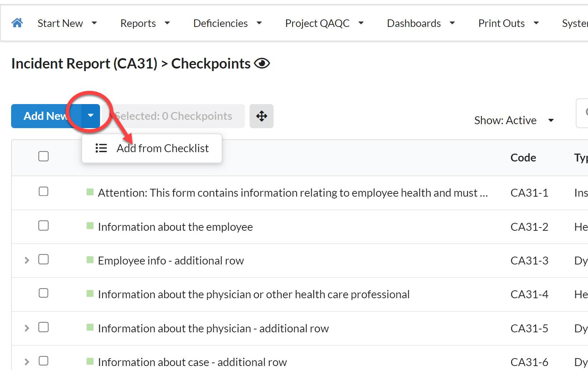Expand Information about the physician - additional row
This screenshot has height=370, width=588.
[x=27, y=328]
